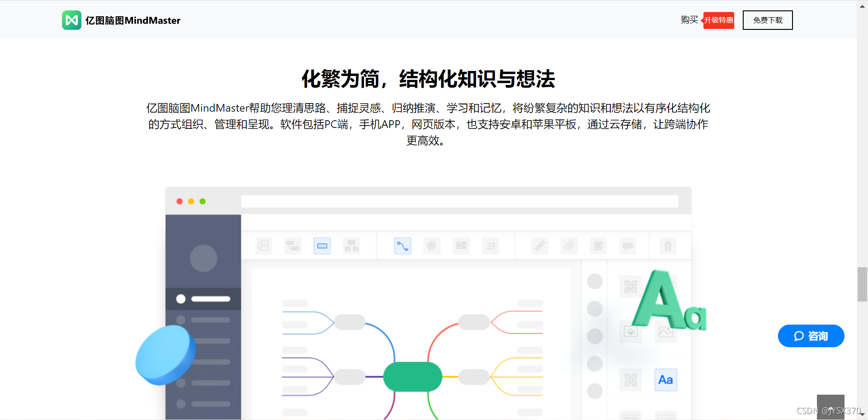Viewport: 868px width, 420px height.
Task: Click the grey back-to-top arrow button
Action: [x=830, y=407]
